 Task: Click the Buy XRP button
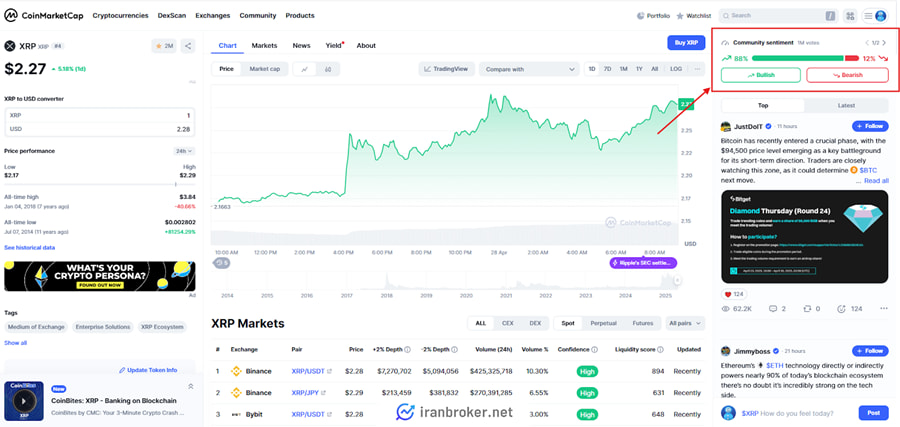(686, 43)
